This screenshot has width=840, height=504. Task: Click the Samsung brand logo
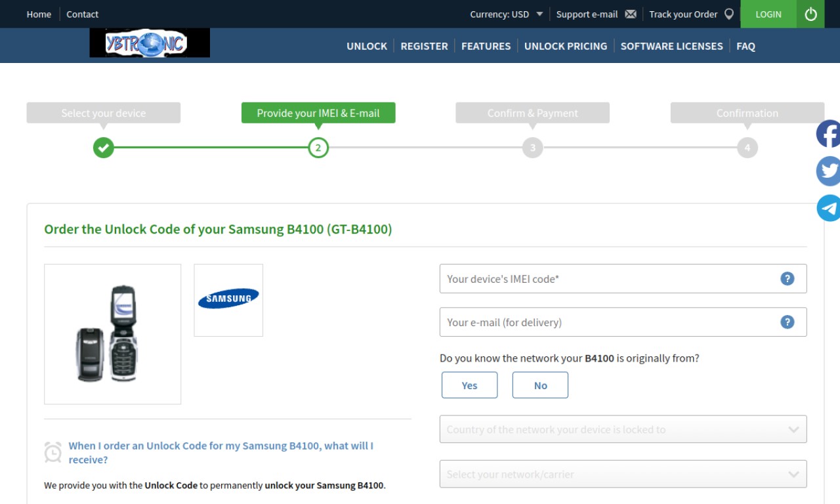(x=228, y=299)
